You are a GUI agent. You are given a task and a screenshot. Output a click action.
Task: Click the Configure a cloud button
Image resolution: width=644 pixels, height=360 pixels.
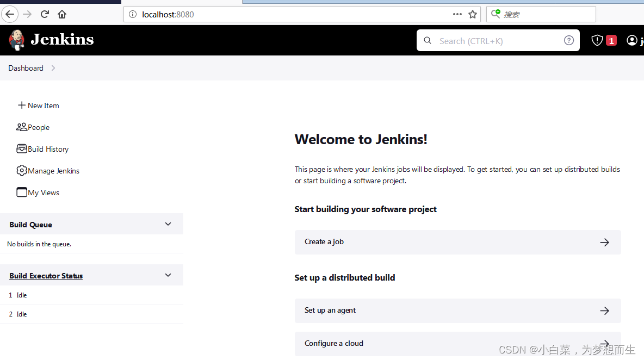coord(457,344)
